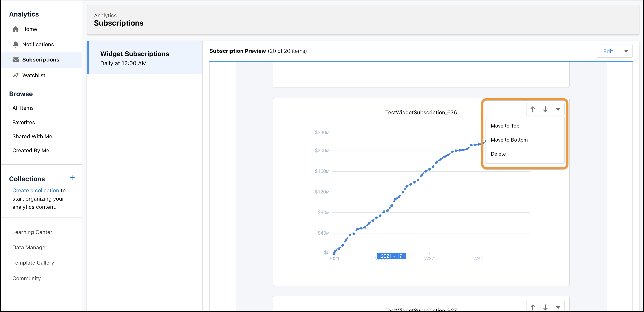The width and height of the screenshot is (644, 312).
Task: Select Subscriptions in the sidebar
Action: tap(41, 60)
